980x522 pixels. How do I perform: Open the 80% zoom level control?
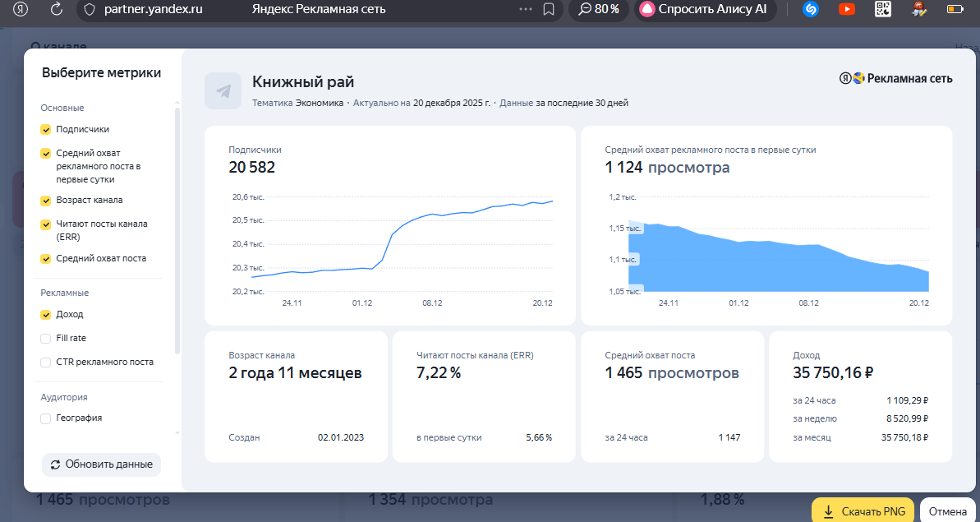coord(599,10)
